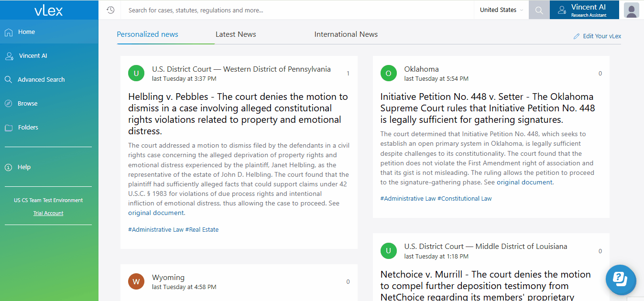The image size is (644, 301).
Task: Select the Personalized news tab
Action: (147, 34)
